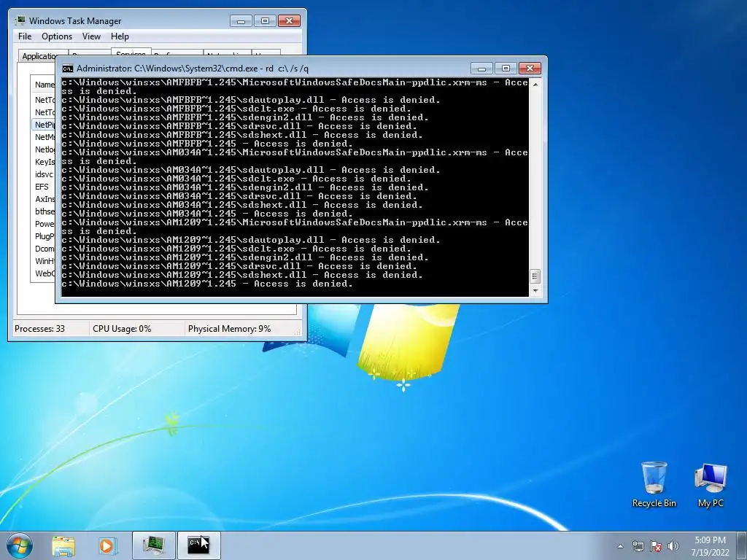
Task: Close the Windows Task Manager window
Action: pos(289,21)
